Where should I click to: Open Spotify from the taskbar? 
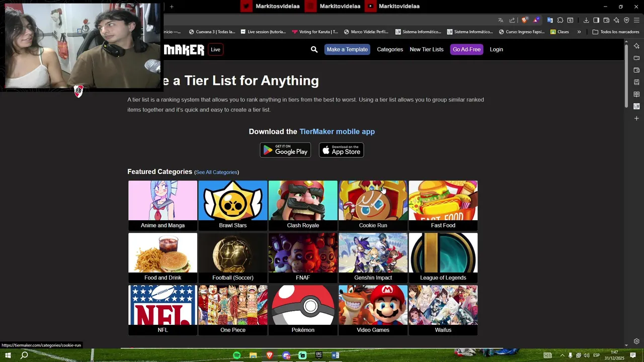[x=236, y=355]
